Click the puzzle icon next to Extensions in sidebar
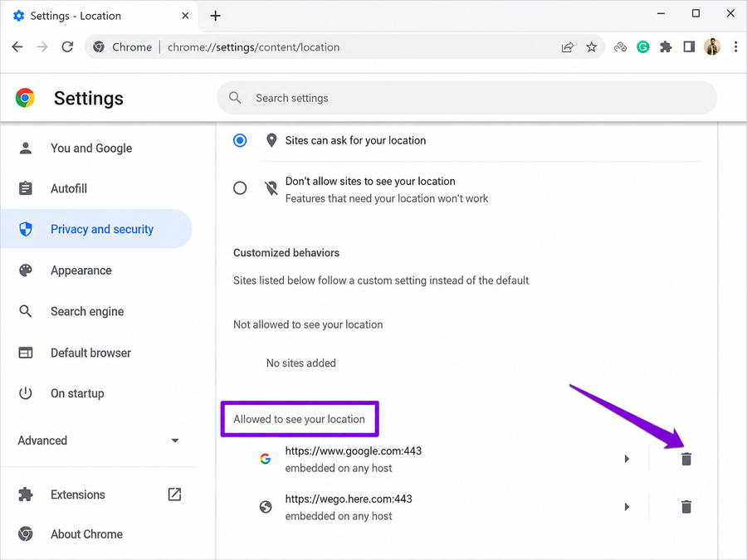 (26, 494)
